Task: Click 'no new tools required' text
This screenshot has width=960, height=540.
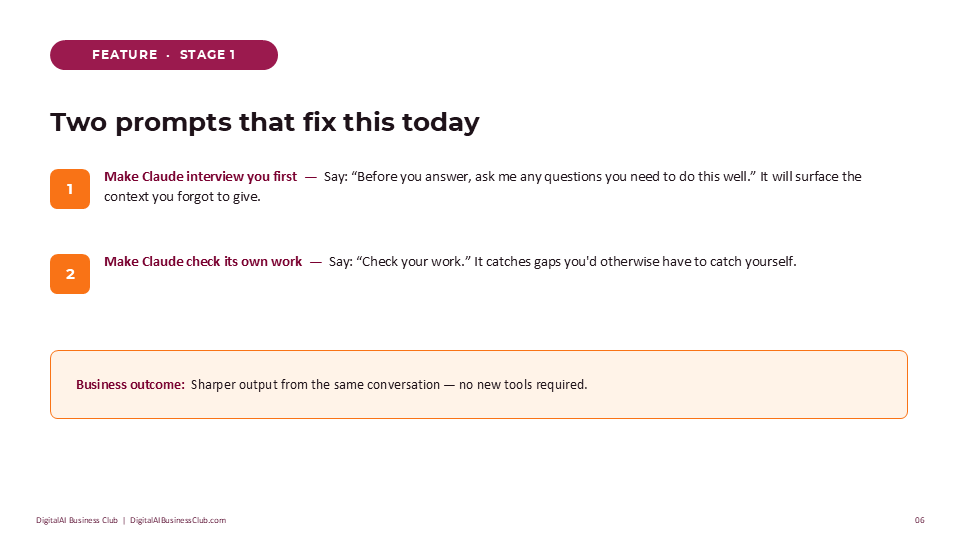Action: coord(523,384)
